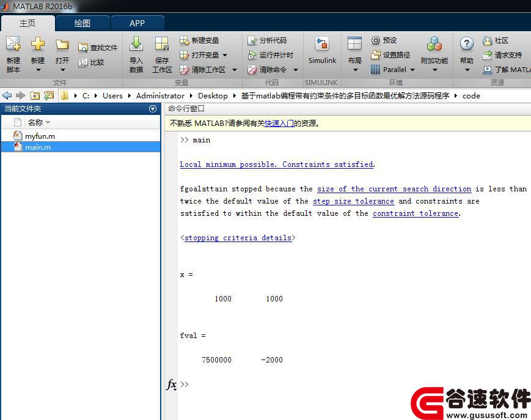Click the Learn MATLAB (了解 MATLAB) icon
The width and height of the screenshot is (531, 420).
coord(488,70)
